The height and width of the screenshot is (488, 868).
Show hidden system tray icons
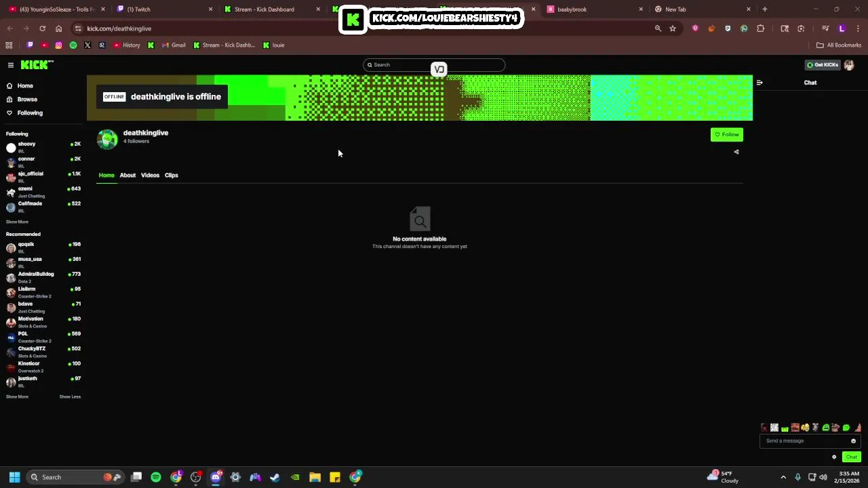(x=783, y=477)
